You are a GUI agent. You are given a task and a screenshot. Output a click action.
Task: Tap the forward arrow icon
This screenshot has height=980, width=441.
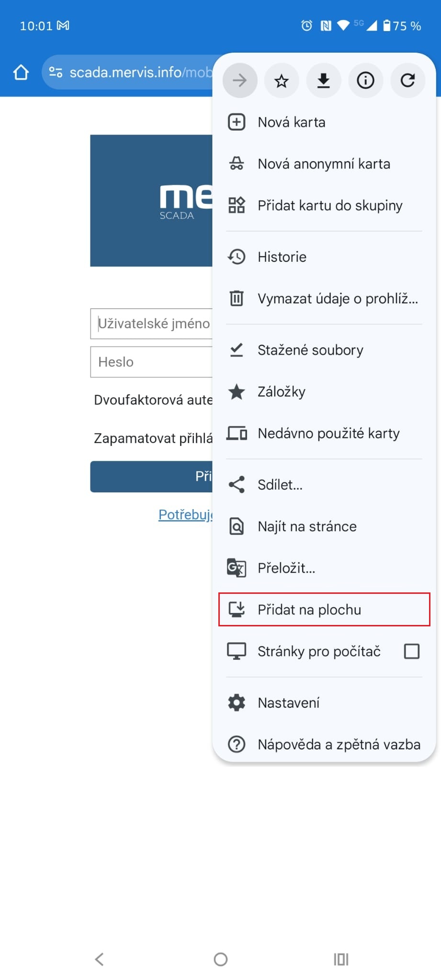239,80
